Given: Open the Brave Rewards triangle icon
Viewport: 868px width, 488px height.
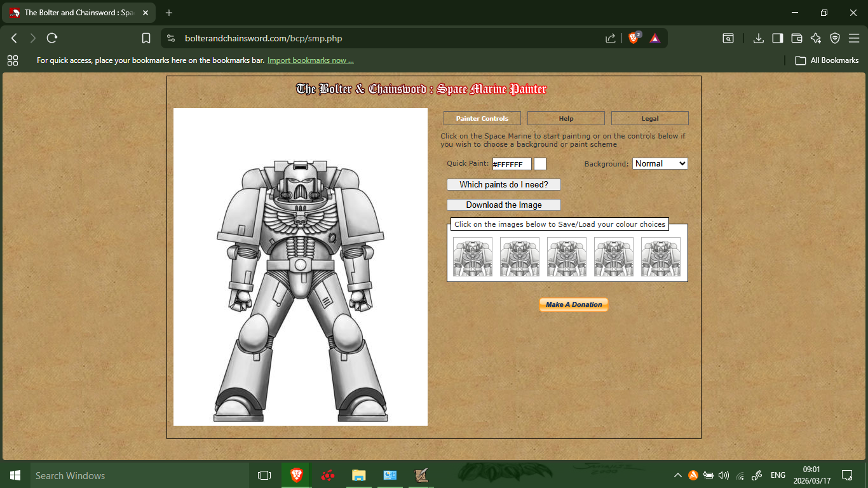Looking at the screenshot, I should click(655, 38).
